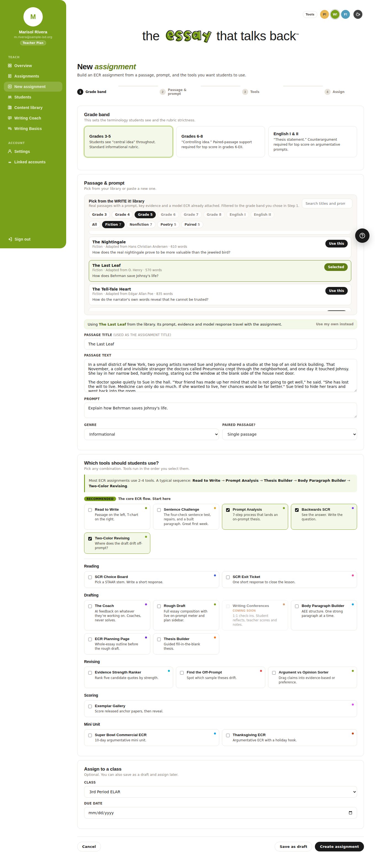Click the Students sidebar icon
The height and width of the screenshot is (868, 375).
click(10, 97)
